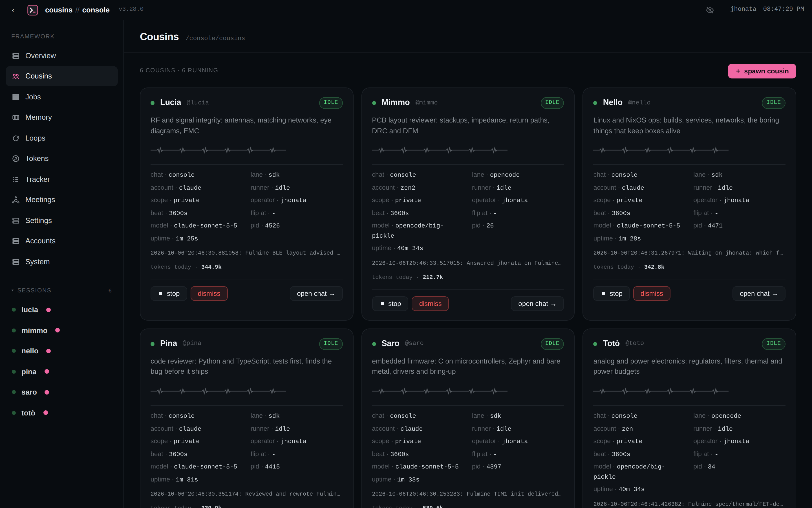Open the Tokens page from the sidebar
The width and height of the screenshot is (812, 508).
tap(62, 159)
